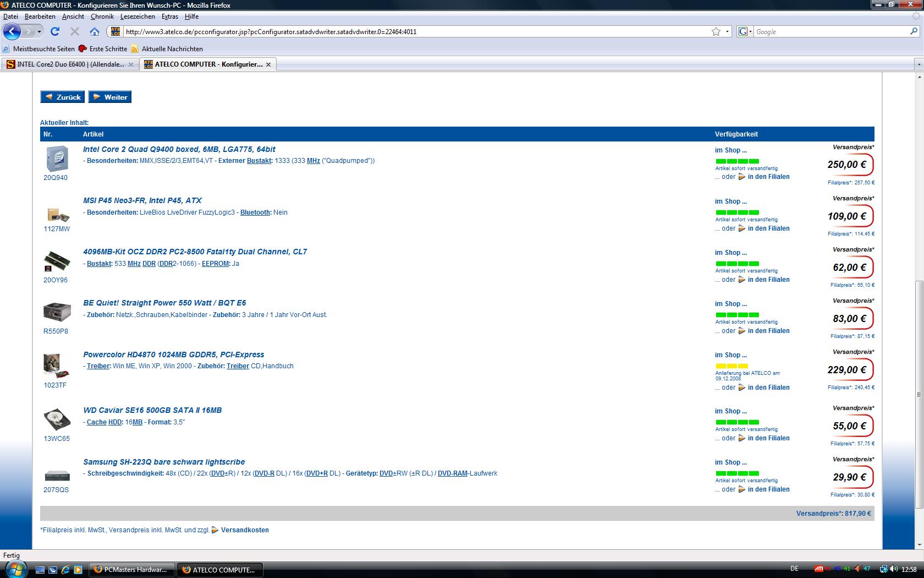Click scrollbar down arrow
924x578 pixels.
919,544
